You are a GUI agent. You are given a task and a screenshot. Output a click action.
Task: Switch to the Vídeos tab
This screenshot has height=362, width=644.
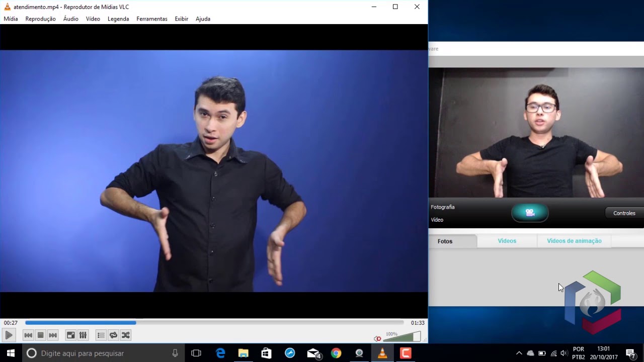(507, 241)
